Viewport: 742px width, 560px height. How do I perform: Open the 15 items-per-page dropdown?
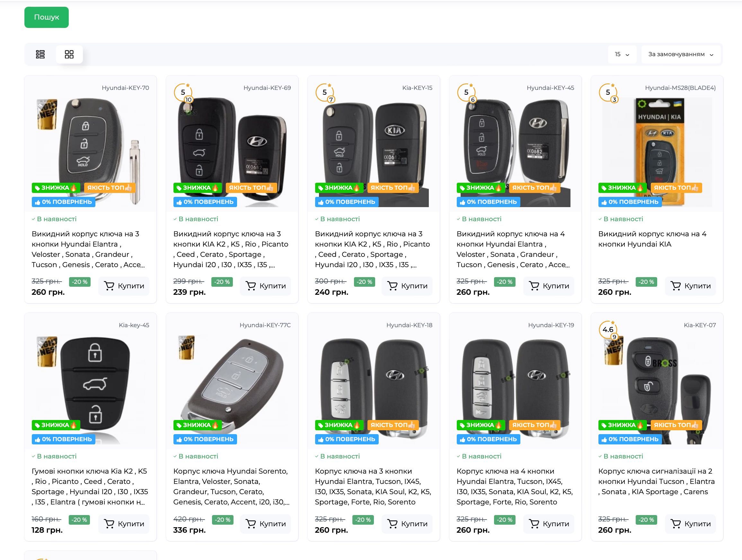pyautogui.click(x=622, y=54)
